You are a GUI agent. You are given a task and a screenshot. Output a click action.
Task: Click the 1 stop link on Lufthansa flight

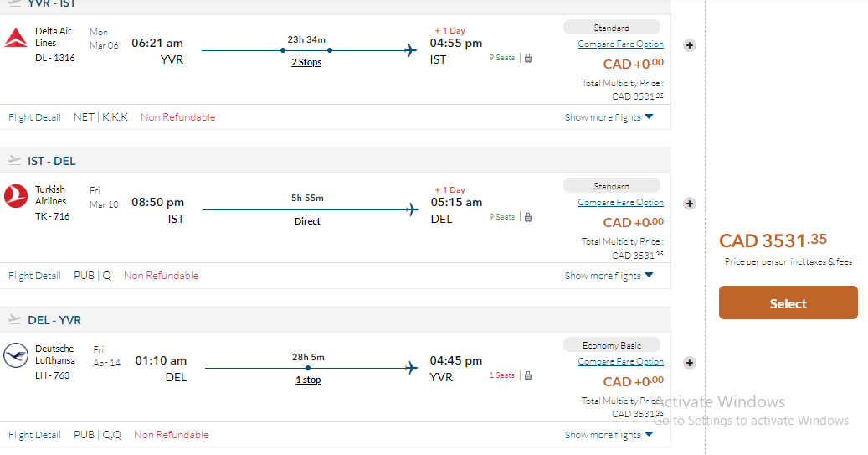click(308, 380)
